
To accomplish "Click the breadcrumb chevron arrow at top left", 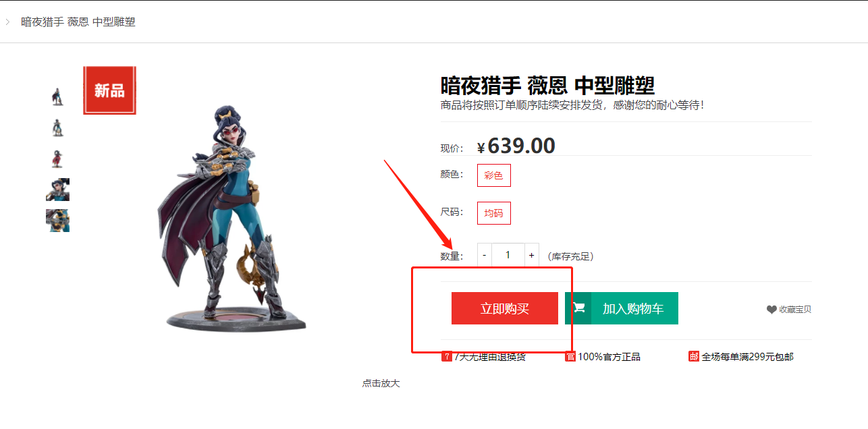I will [7, 22].
